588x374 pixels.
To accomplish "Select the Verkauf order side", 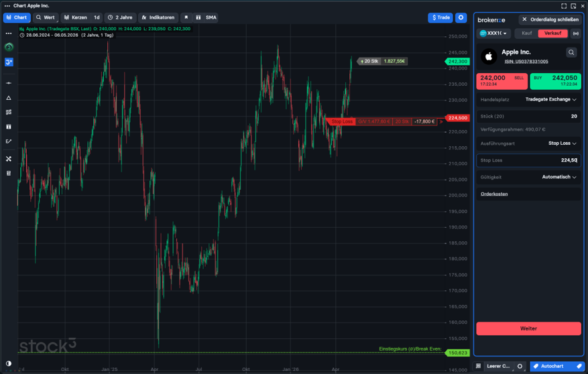I will tap(552, 34).
